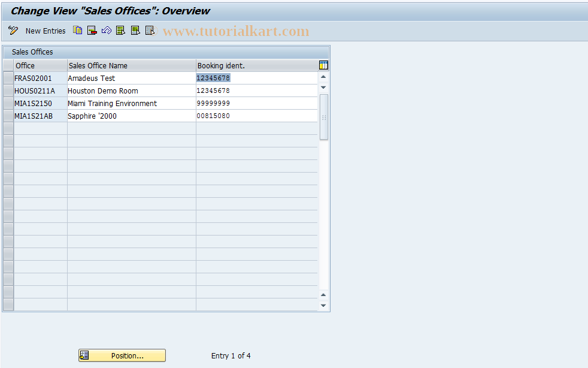Select row selector for MIA1S21AB

click(x=8, y=116)
